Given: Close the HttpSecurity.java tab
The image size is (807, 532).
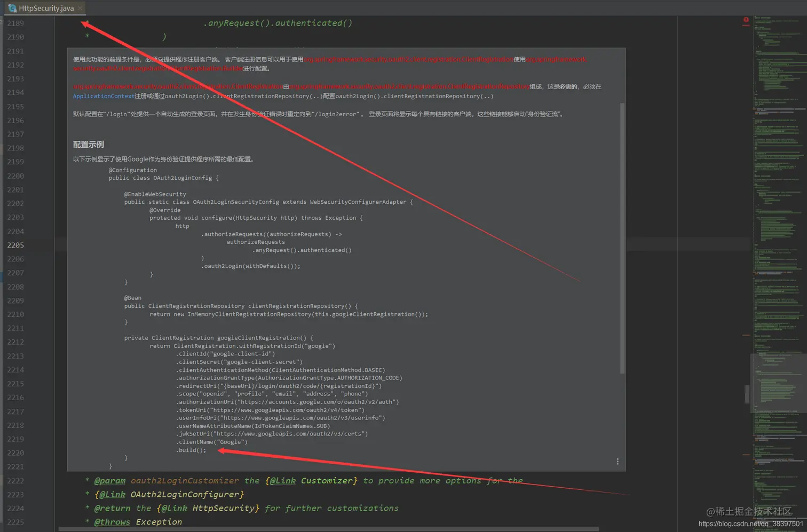Looking at the screenshot, I should [x=80, y=8].
